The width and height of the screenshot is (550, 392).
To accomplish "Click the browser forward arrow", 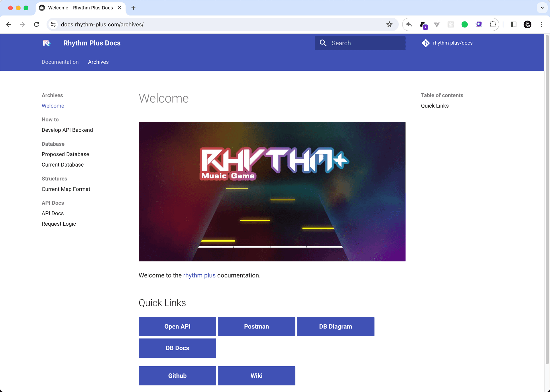I will [22, 24].
